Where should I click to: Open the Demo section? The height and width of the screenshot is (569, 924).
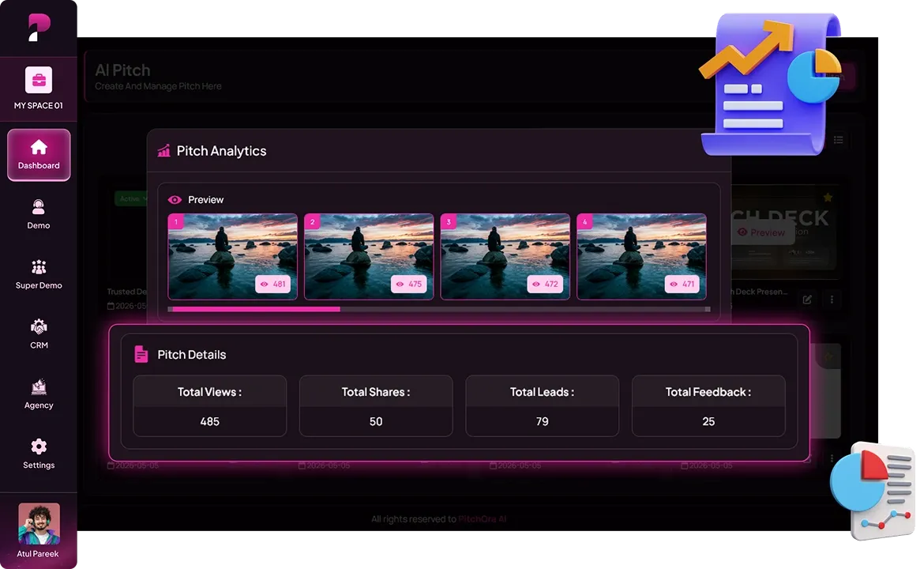pos(39,215)
